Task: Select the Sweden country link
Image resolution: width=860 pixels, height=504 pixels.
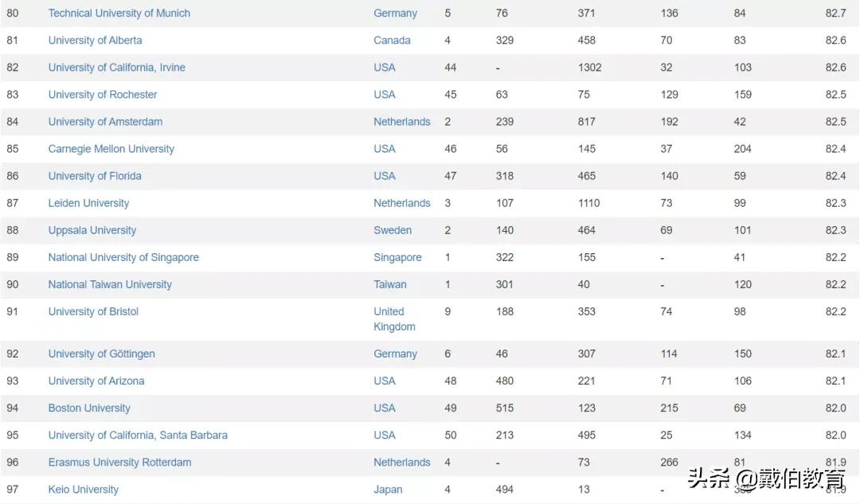Action: (393, 230)
